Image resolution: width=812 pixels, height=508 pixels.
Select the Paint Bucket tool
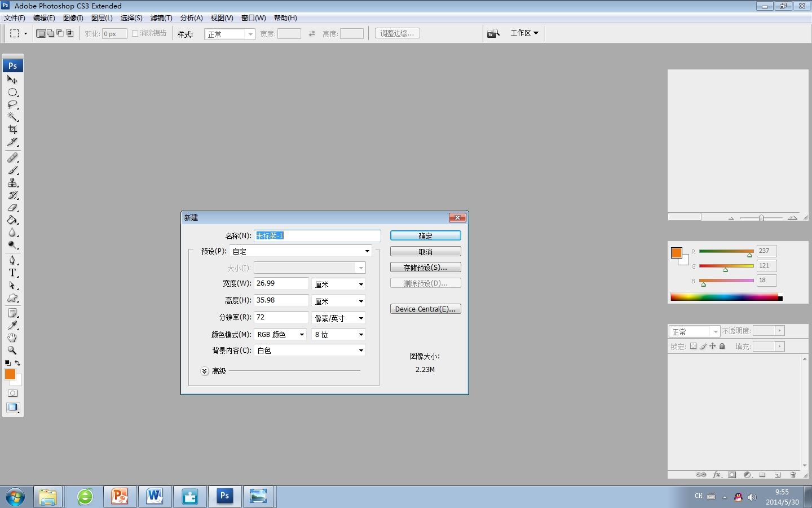(x=12, y=220)
